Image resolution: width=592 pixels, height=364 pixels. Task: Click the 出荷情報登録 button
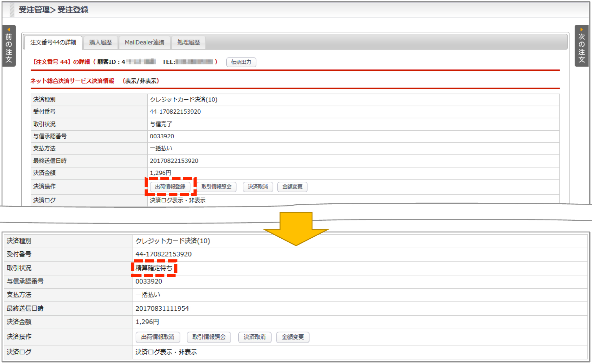(170, 187)
